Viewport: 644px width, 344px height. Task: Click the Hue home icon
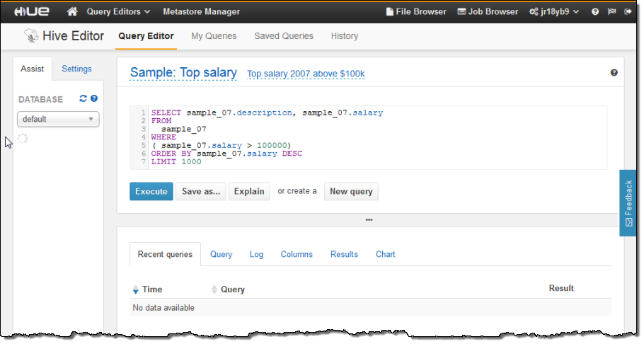71,11
